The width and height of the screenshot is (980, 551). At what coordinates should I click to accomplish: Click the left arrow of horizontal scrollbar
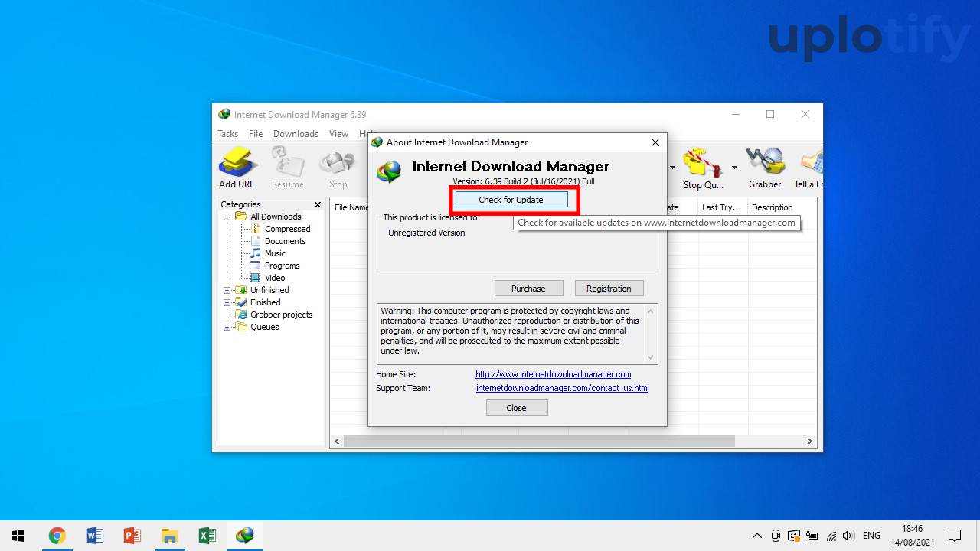coord(337,442)
